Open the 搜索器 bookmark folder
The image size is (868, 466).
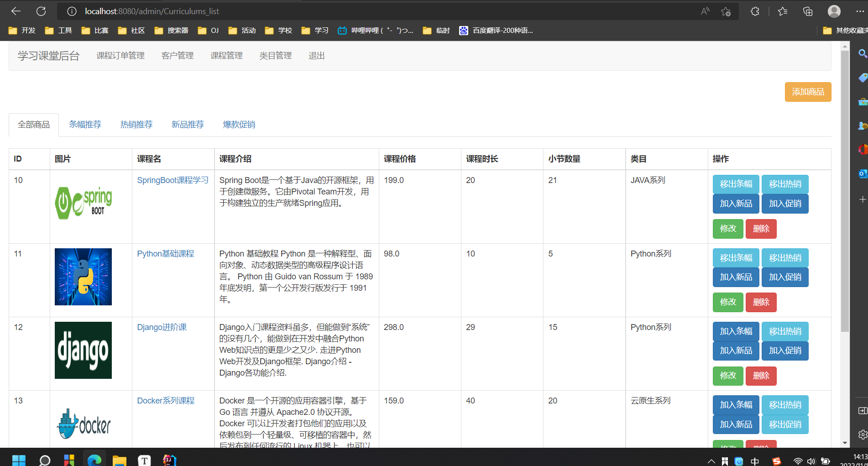[x=172, y=31]
